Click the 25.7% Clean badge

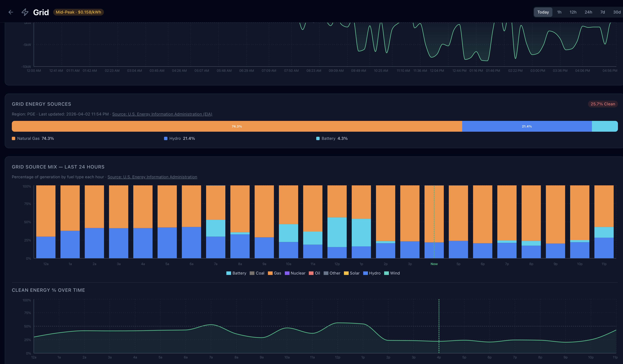[603, 104]
